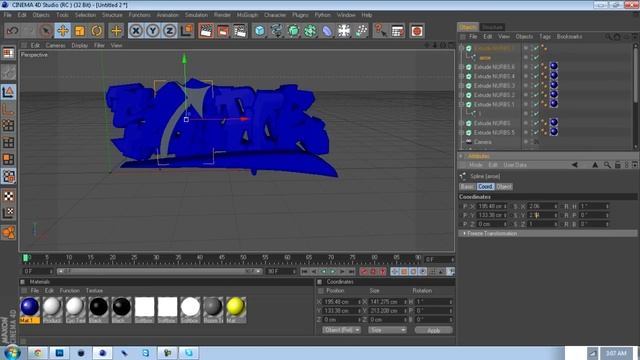The image size is (640, 360).
Task: Open the Object (Rel) dropdown in Coordinates
Action: (x=341, y=330)
